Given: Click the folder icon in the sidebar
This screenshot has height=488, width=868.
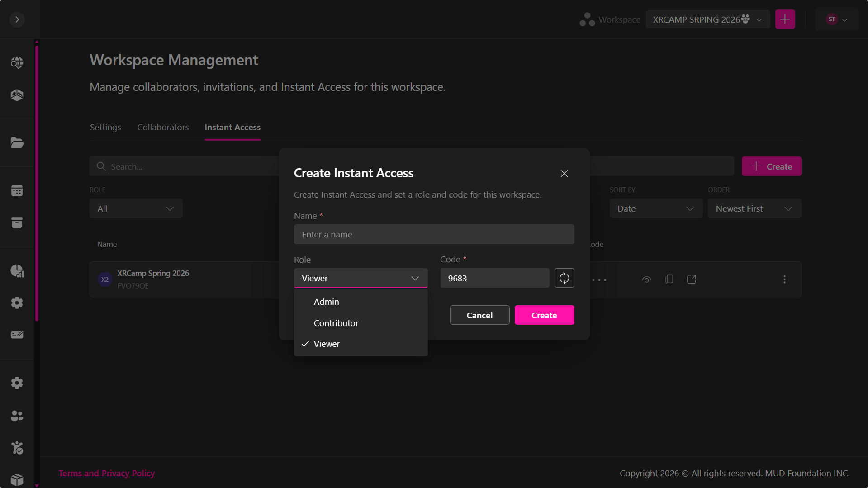Looking at the screenshot, I should tap(17, 143).
